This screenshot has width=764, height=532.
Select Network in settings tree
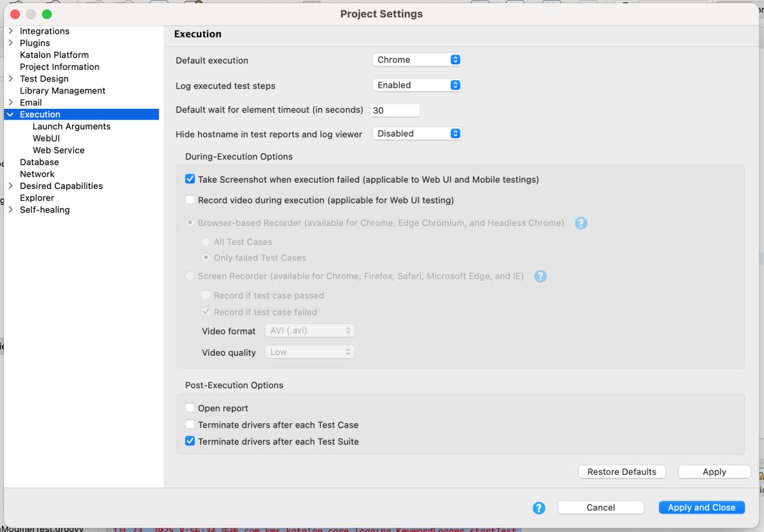(x=37, y=174)
